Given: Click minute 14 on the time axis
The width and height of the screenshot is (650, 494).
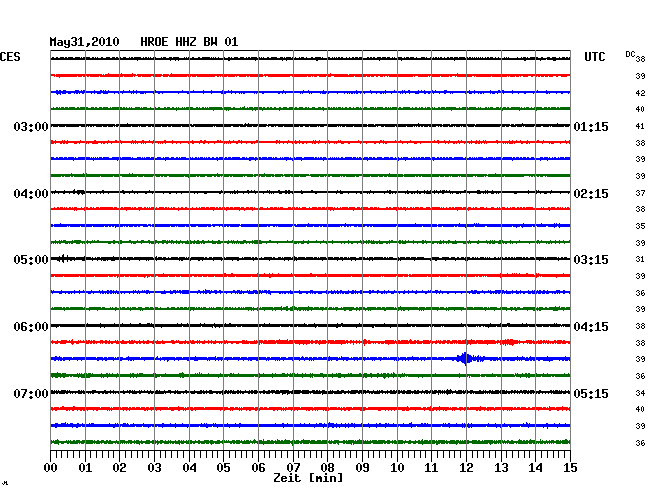Looking at the screenshot, I should (x=535, y=468).
